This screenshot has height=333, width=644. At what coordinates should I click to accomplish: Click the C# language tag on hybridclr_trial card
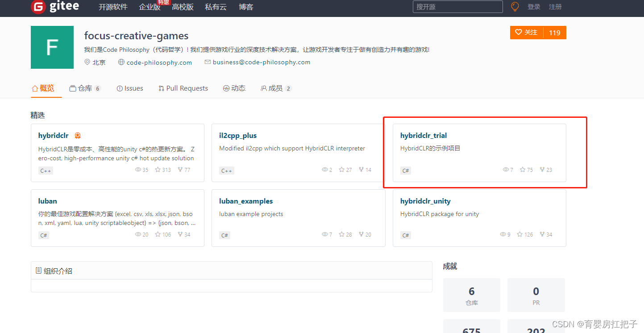[x=406, y=171]
